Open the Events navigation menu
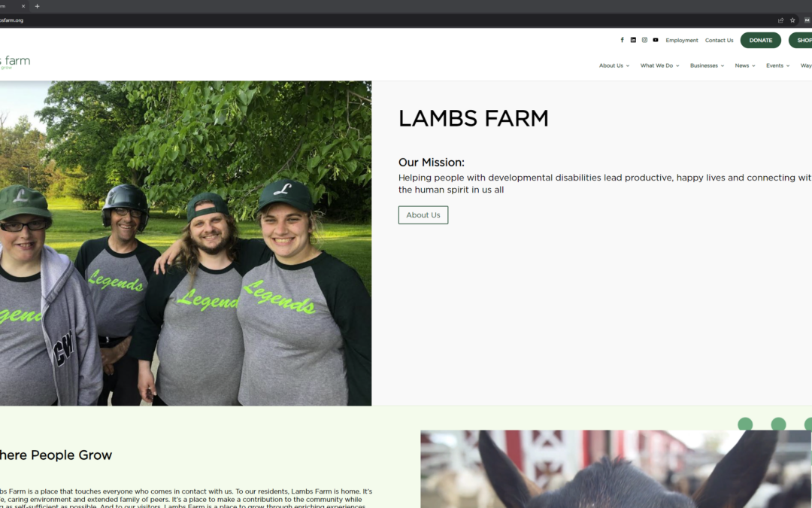The width and height of the screenshot is (812, 508). coord(778,65)
